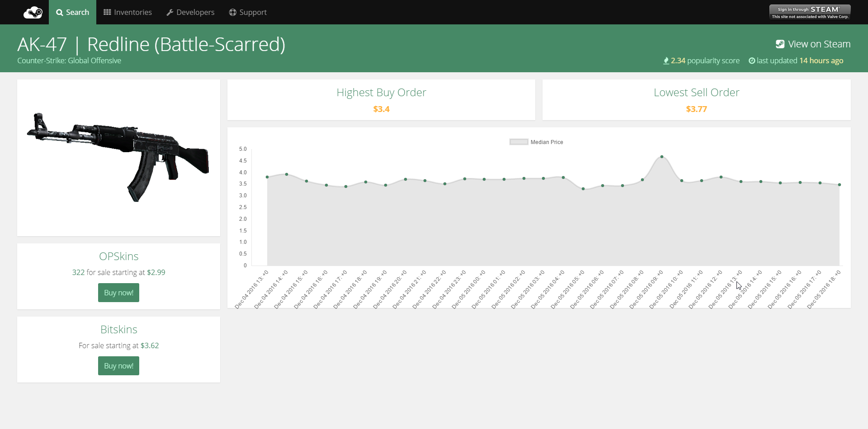Toggle the Median Price legend swatch
Screen dimensions: 868x429
coord(519,142)
